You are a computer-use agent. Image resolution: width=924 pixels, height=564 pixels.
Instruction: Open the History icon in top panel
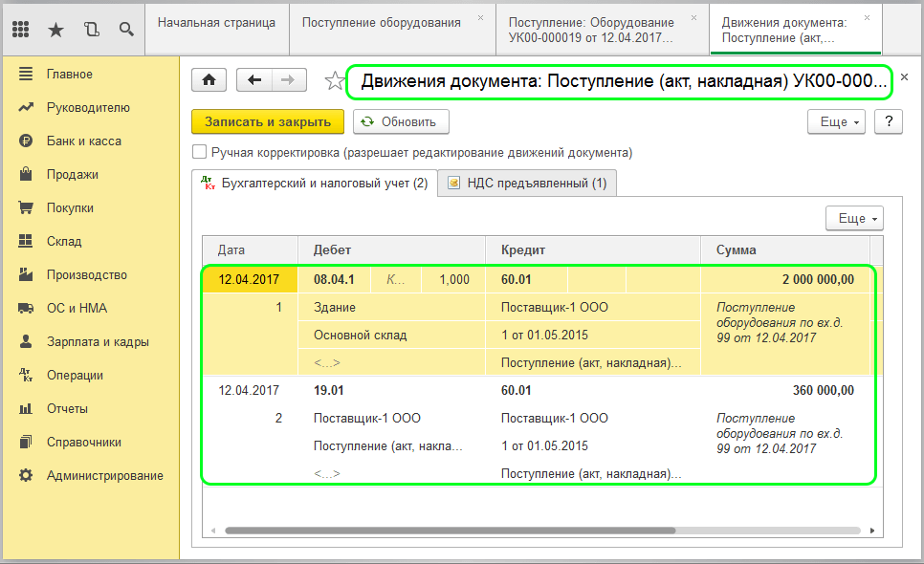pyautogui.click(x=91, y=29)
